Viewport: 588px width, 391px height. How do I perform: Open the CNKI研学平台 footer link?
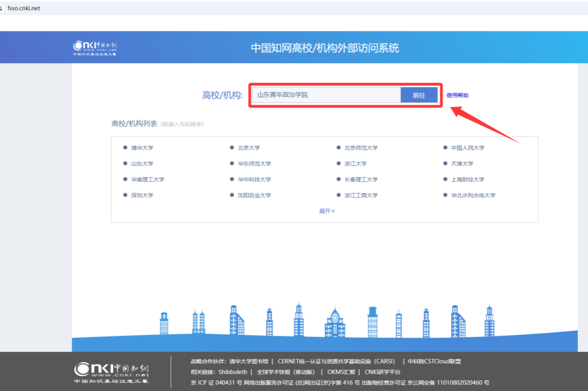pos(382,372)
